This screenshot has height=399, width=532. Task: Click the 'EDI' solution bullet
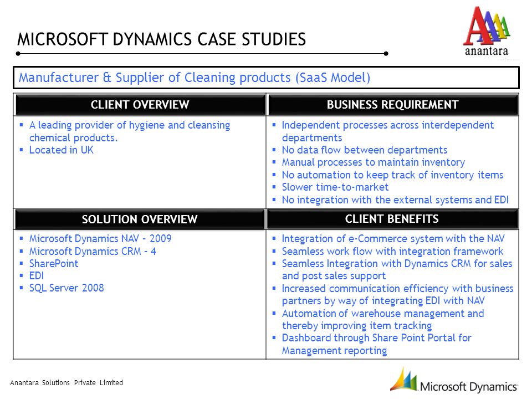37,276
